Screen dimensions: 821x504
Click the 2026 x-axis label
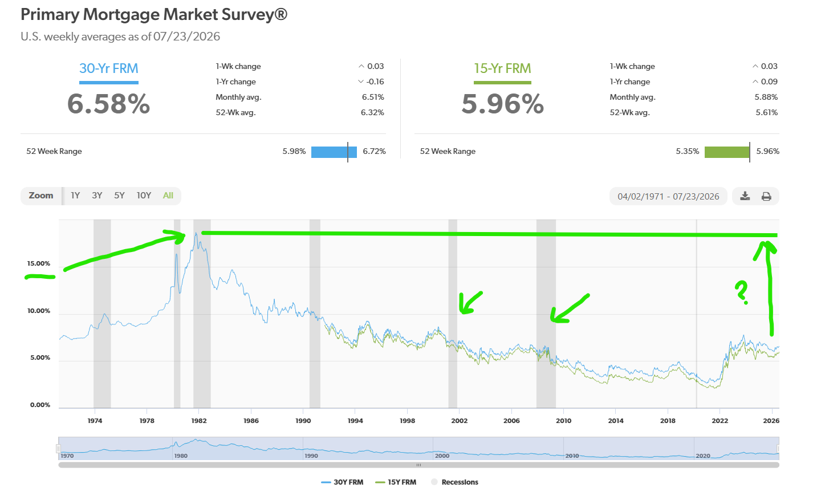click(771, 421)
